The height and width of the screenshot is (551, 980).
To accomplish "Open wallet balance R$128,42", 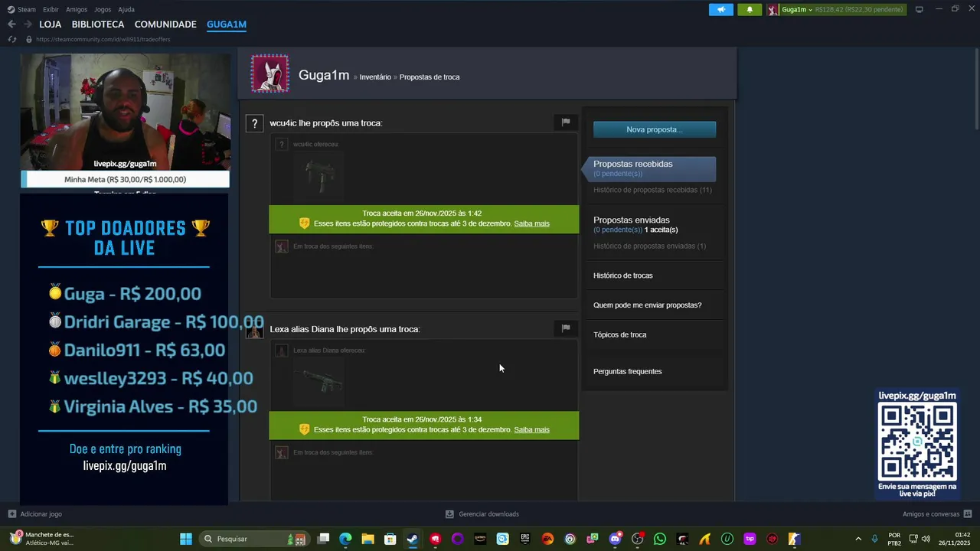I will [x=859, y=9].
